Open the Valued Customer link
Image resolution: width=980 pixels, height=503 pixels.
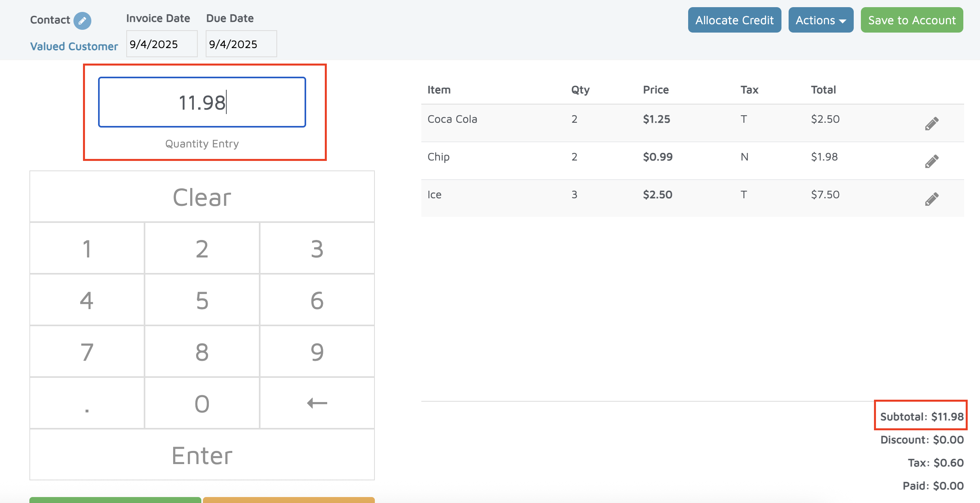pyautogui.click(x=74, y=46)
